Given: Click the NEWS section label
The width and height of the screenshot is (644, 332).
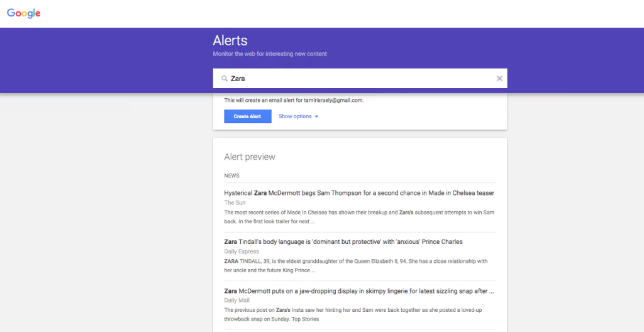Looking at the screenshot, I should point(231,175).
